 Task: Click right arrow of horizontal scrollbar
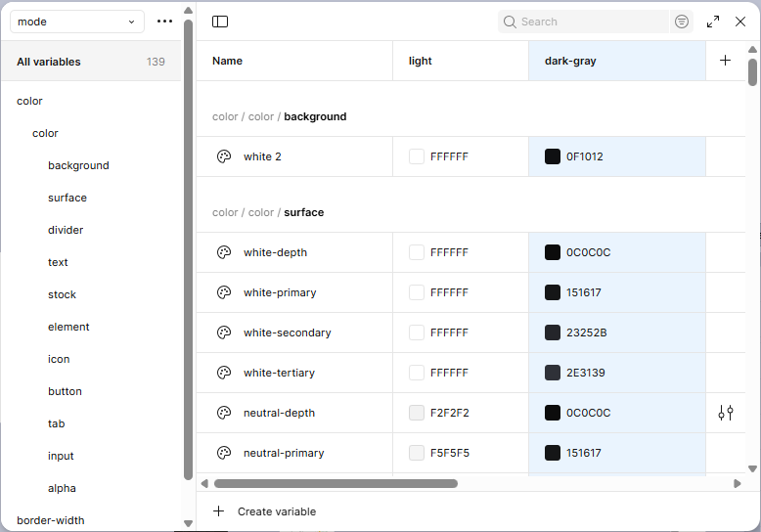tap(738, 483)
